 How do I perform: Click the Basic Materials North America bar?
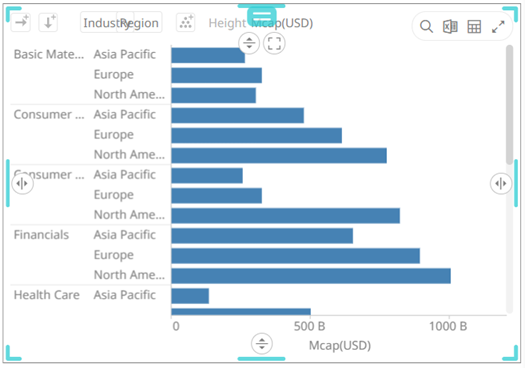click(214, 95)
